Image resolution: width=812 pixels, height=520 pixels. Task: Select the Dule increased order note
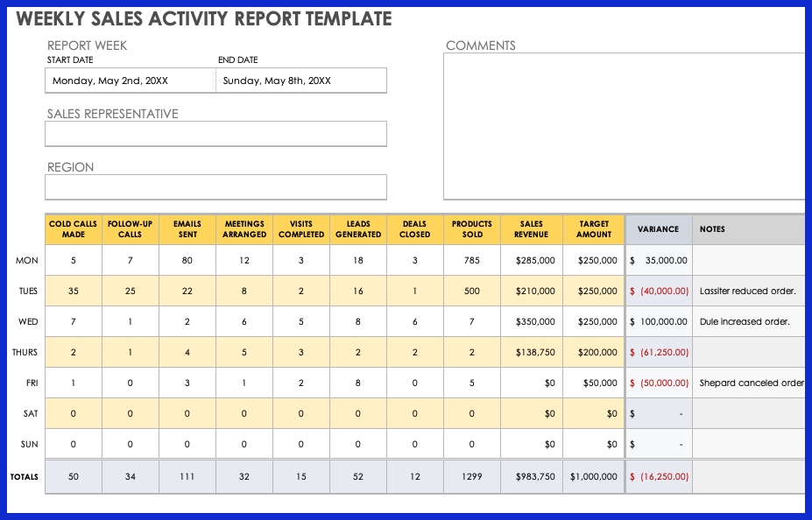point(745,322)
